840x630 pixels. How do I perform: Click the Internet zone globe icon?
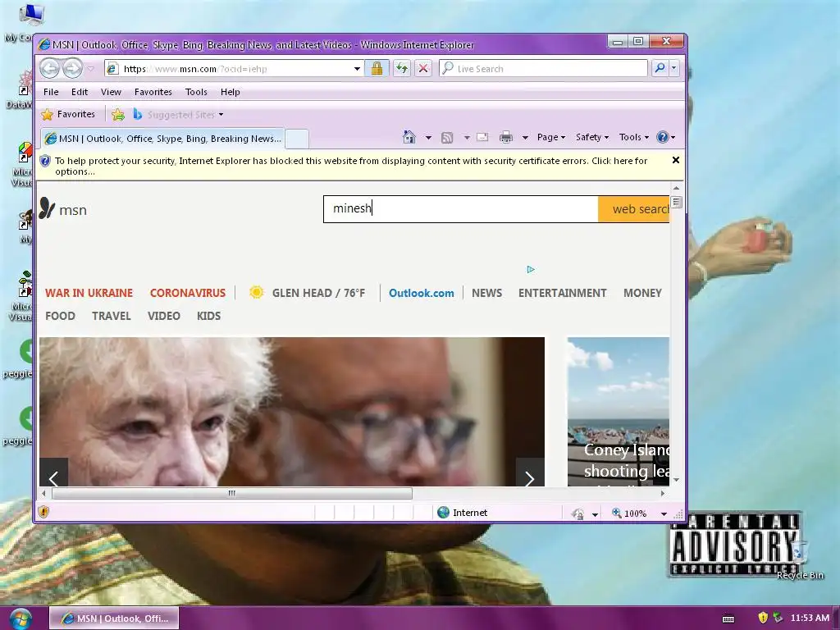click(x=443, y=513)
